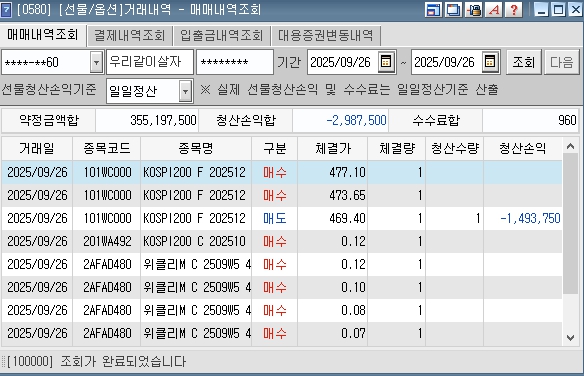Image resolution: width=584 pixels, height=376 pixels.
Task: Click the padlock pin icon
Action: [x=473, y=9]
